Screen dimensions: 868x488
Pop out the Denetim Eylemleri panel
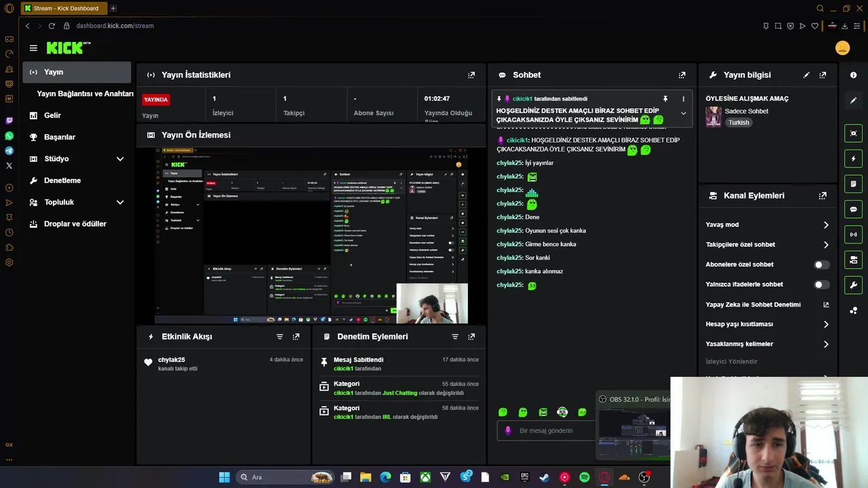(471, 337)
